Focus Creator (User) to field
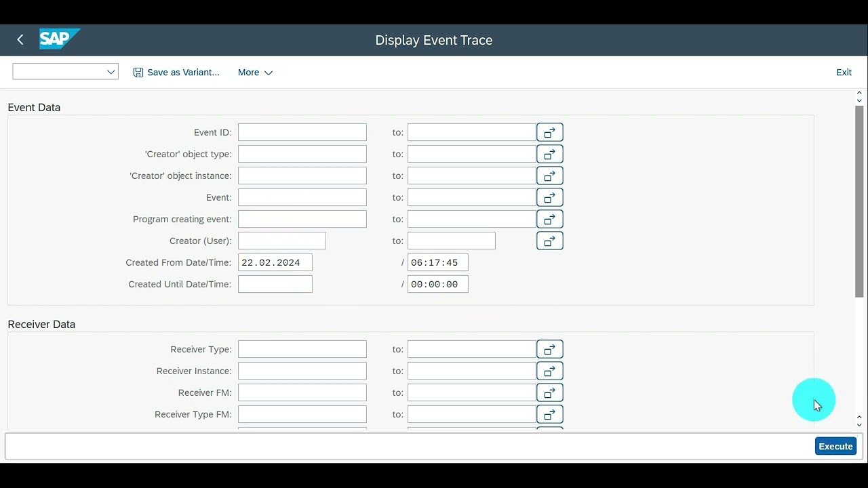 click(452, 241)
